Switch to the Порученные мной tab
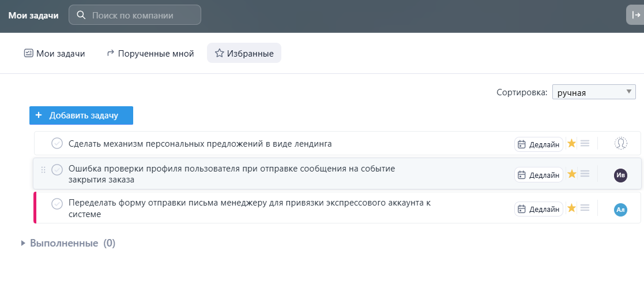The height and width of the screenshot is (291, 644). tap(150, 54)
